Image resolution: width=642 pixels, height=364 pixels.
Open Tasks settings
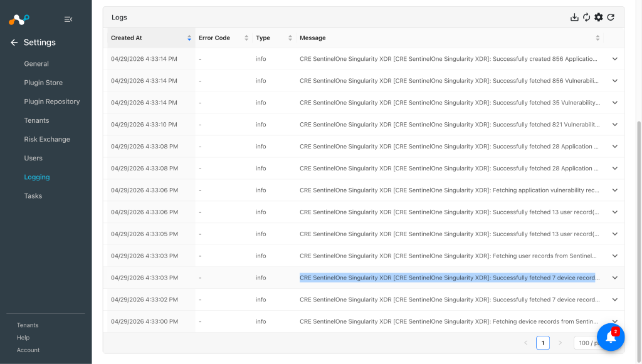(33, 196)
